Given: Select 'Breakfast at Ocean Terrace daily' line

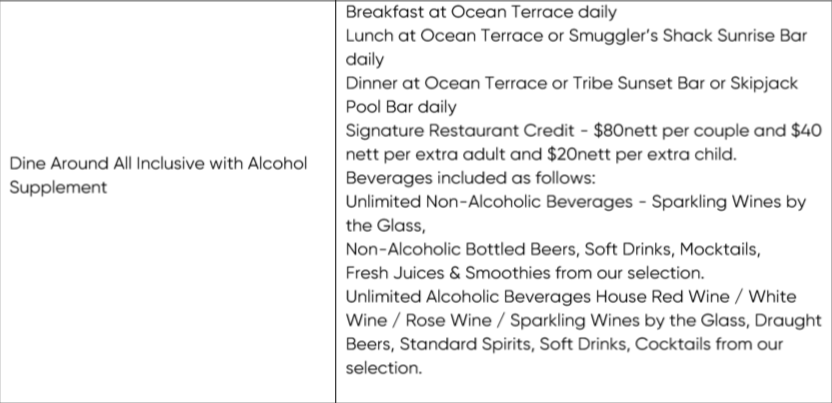Looking at the screenshot, I should 481,12.
